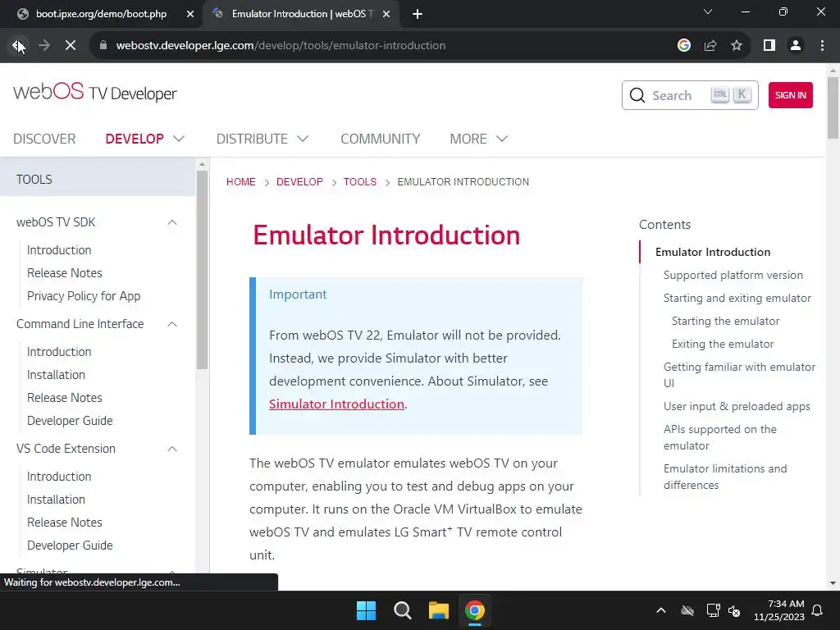Open the browser side panel icon

coord(769,46)
